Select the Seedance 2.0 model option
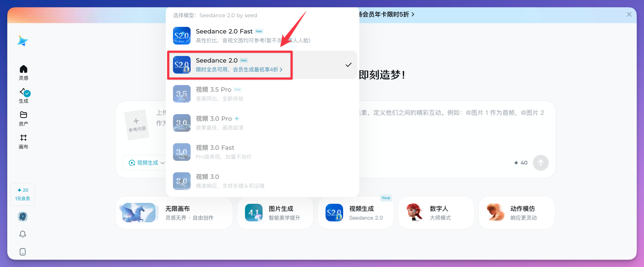The width and height of the screenshot is (644, 267). point(230,65)
